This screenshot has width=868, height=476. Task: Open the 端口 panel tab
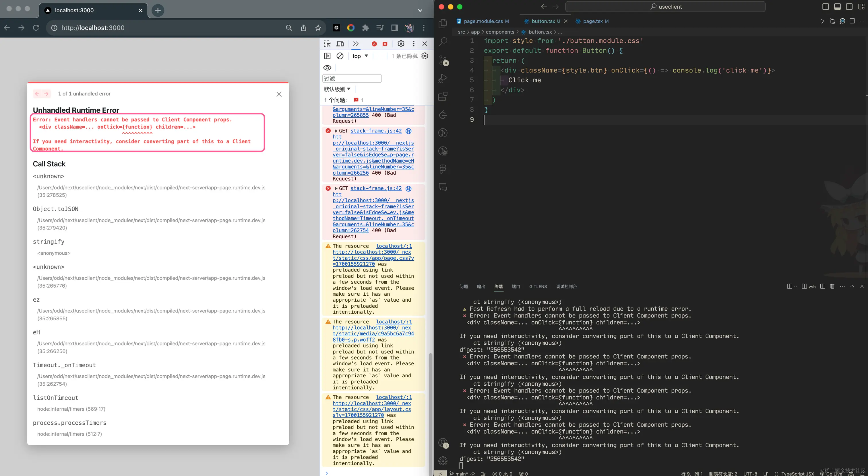pos(516,286)
